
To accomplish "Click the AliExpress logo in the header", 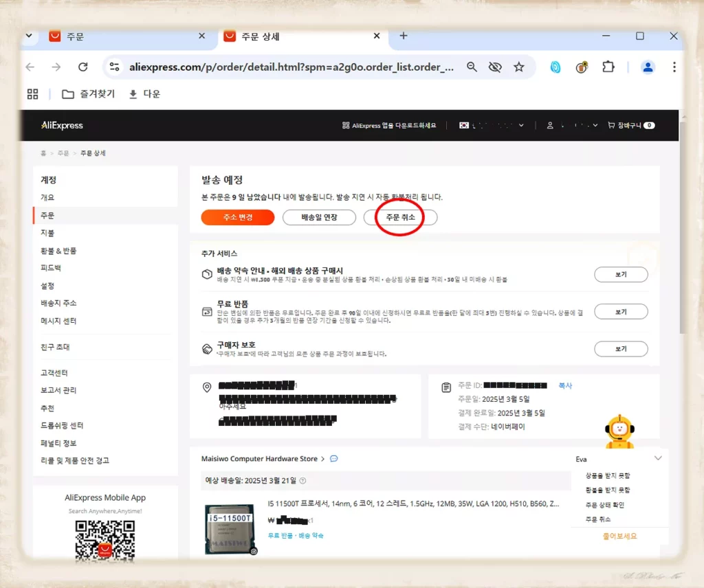I will 61,125.
